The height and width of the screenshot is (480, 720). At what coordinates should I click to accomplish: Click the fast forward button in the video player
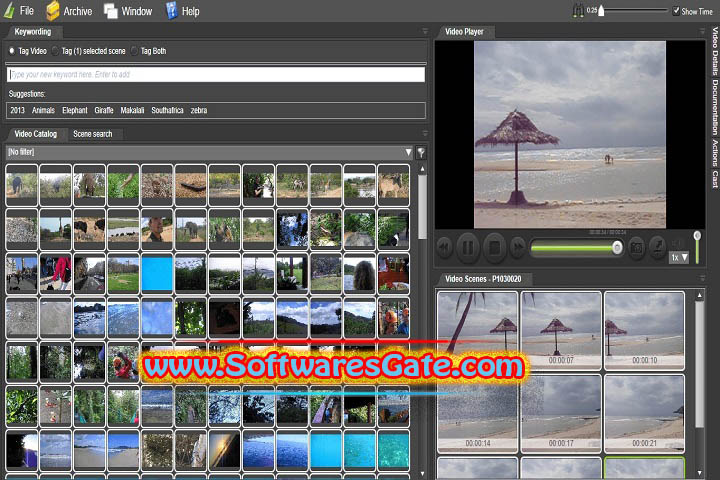click(x=518, y=248)
